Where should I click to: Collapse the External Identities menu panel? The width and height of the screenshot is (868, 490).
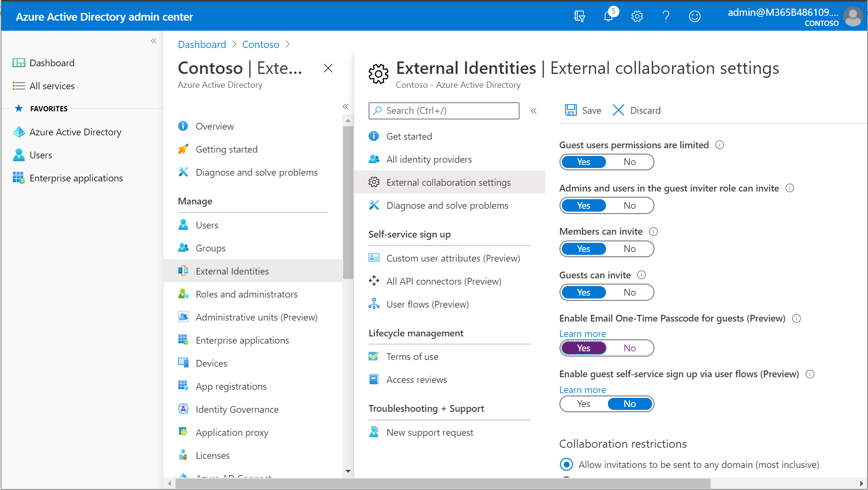click(534, 111)
